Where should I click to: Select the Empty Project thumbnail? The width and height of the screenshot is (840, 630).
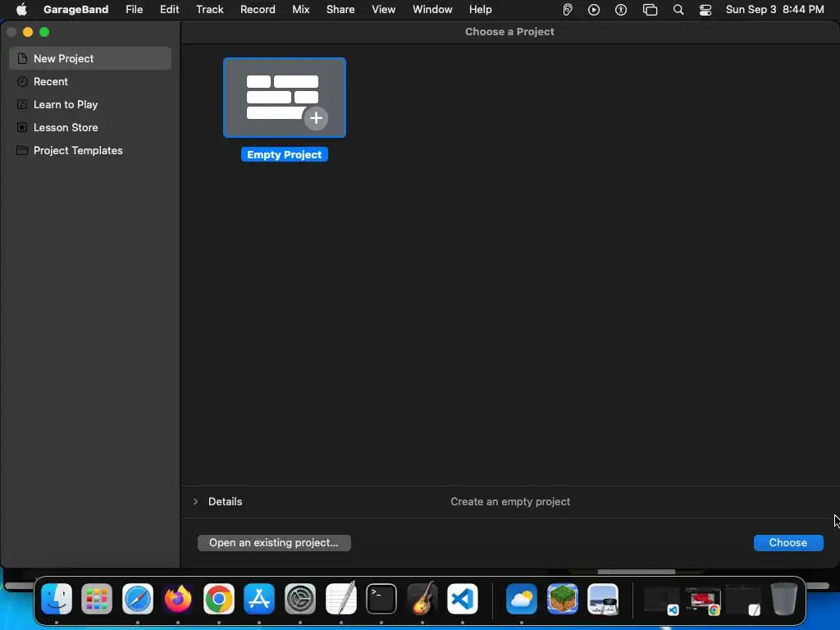285,98
